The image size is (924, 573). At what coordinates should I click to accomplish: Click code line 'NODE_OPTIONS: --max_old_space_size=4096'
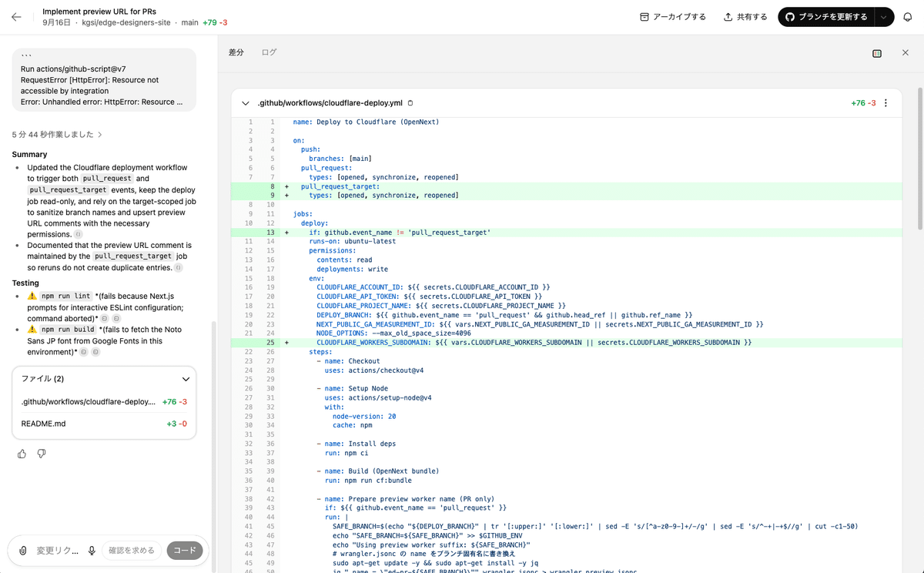pyautogui.click(x=393, y=333)
